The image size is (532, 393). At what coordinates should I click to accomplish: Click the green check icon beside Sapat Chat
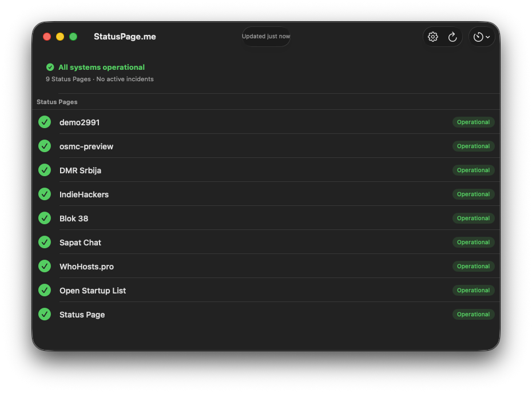45,243
